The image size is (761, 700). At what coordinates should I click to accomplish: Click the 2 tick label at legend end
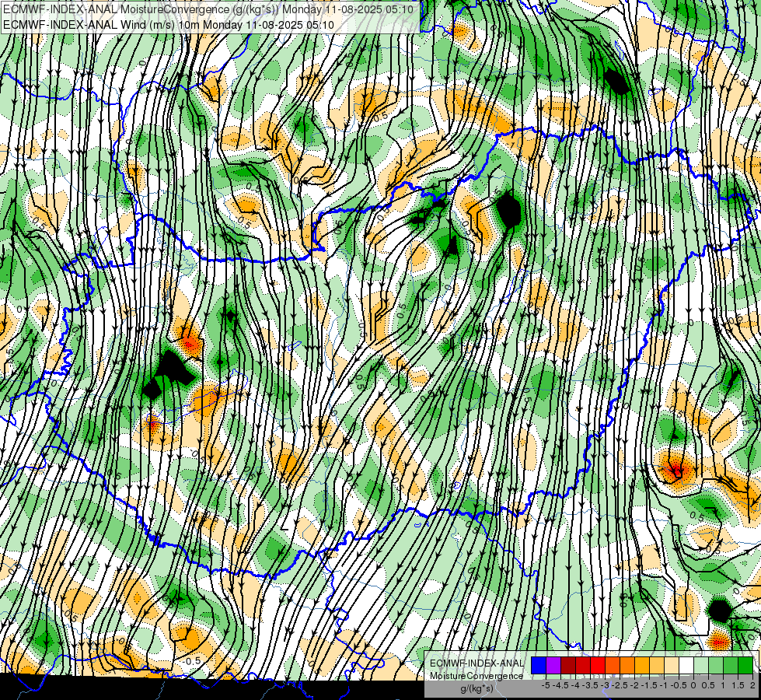click(752, 685)
